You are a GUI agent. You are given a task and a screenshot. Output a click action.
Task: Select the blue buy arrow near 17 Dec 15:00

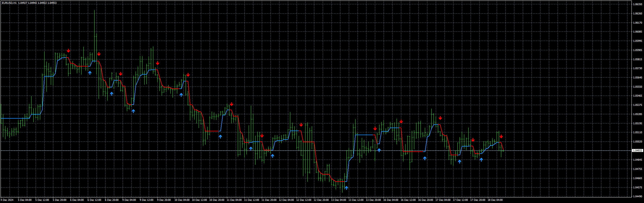click(460, 161)
